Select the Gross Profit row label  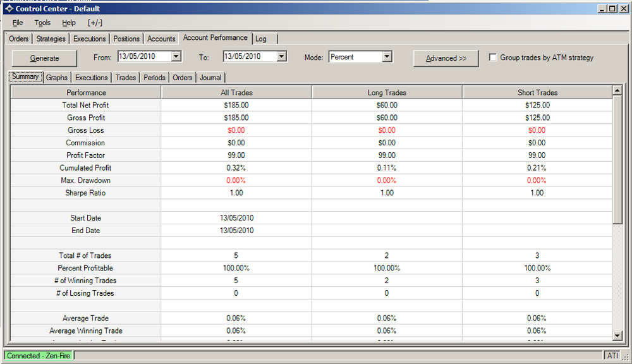pos(86,118)
